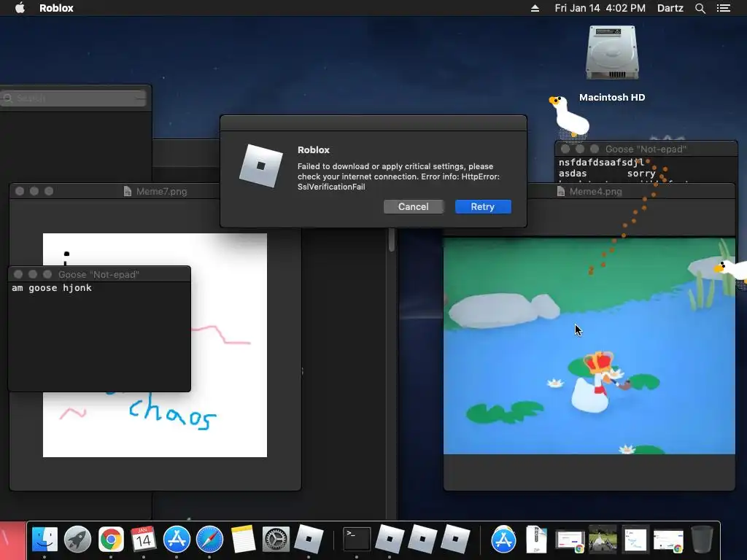Click the title bar of the "am goose hjonk" Not-epad window
This screenshot has width=747, height=560.
click(99, 274)
